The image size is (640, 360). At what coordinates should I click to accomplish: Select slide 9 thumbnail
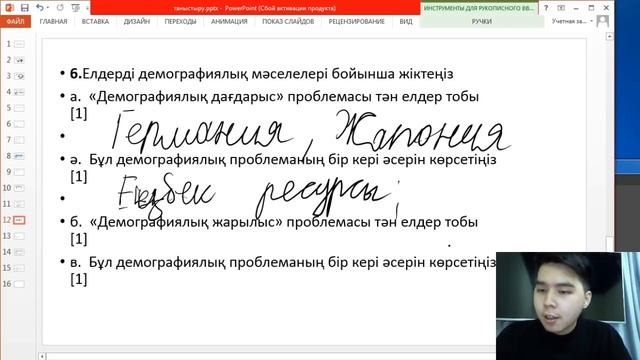(19, 172)
